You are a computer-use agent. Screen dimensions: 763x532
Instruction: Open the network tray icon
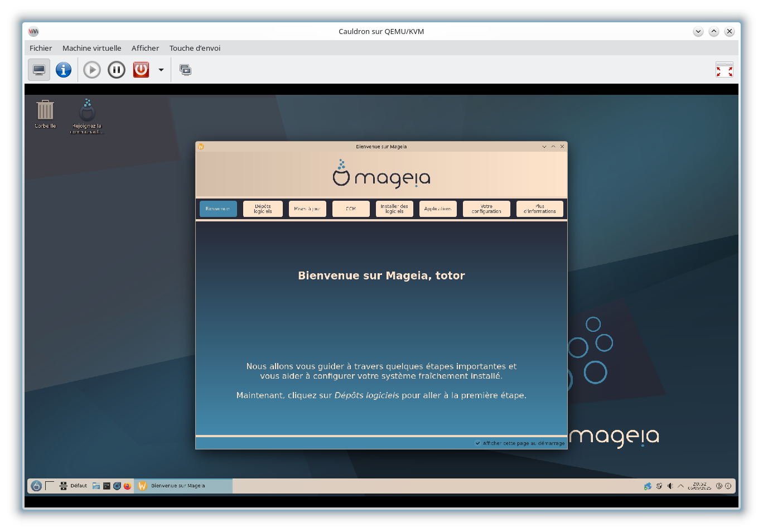(659, 486)
